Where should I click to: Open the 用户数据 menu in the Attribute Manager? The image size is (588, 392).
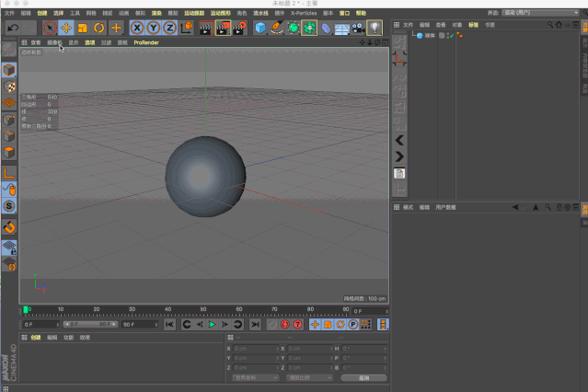[x=445, y=207]
